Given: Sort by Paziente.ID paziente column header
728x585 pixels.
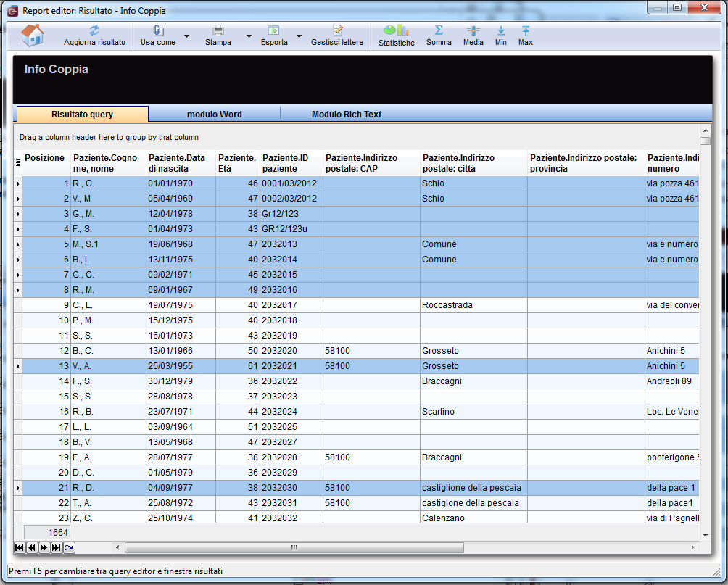Looking at the screenshot, I should pos(291,163).
